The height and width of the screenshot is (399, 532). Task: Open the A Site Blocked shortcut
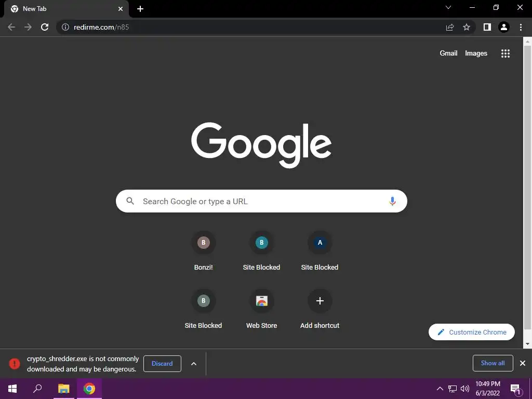click(x=320, y=251)
